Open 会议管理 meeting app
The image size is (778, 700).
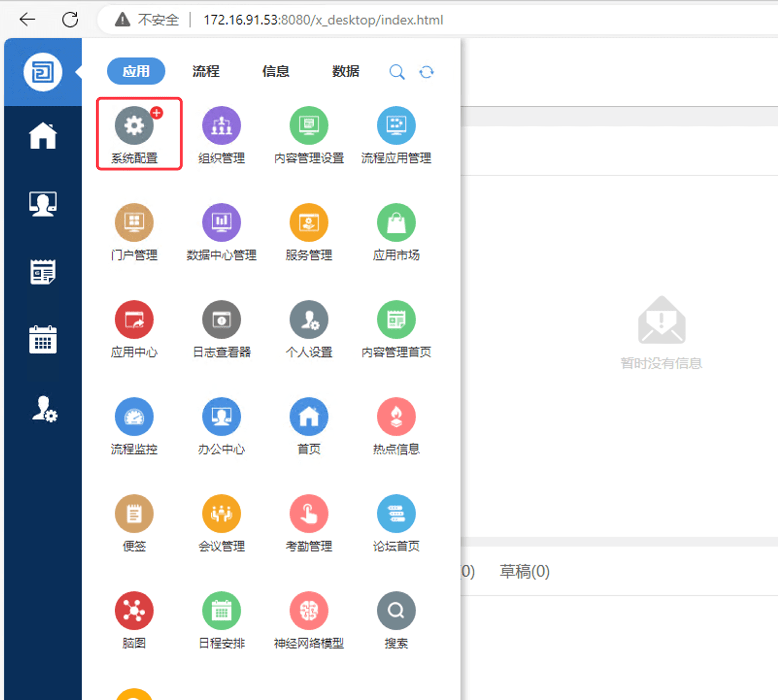click(221, 514)
